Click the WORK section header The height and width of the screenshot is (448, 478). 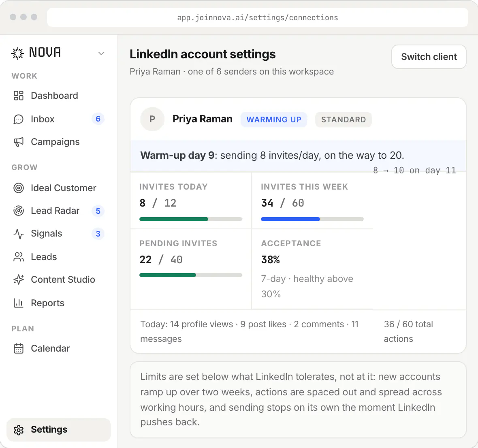tap(24, 76)
